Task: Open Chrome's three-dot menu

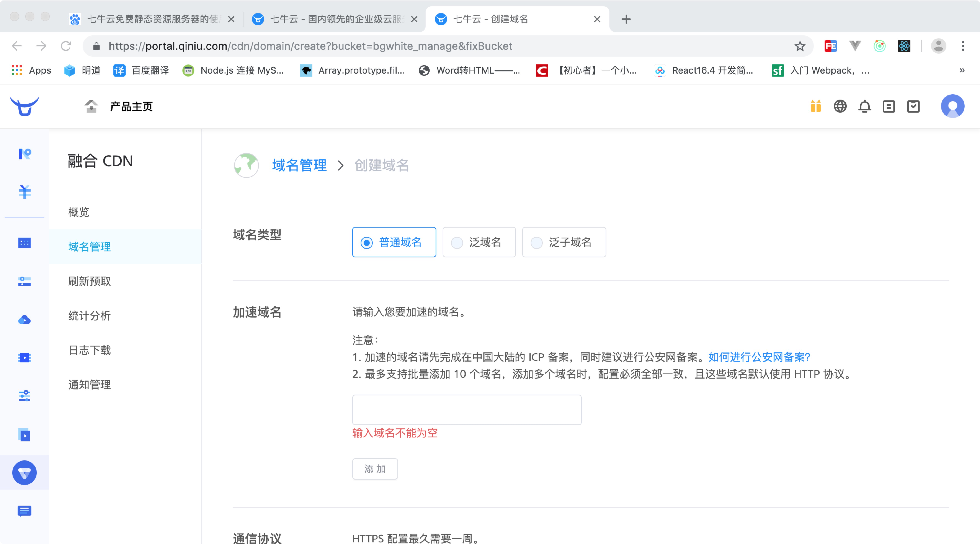Action: tap(963, 46)
